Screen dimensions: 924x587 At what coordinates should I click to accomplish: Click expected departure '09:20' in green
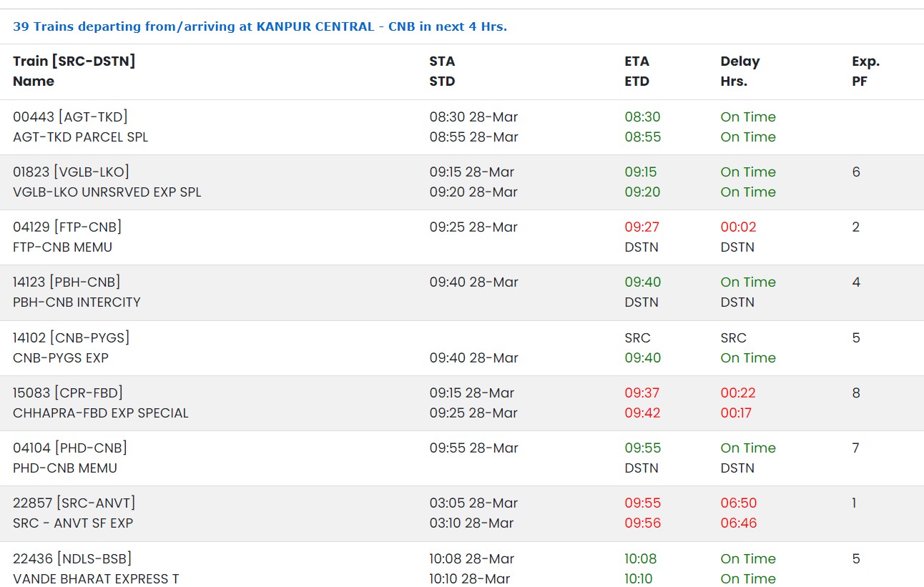642,192
